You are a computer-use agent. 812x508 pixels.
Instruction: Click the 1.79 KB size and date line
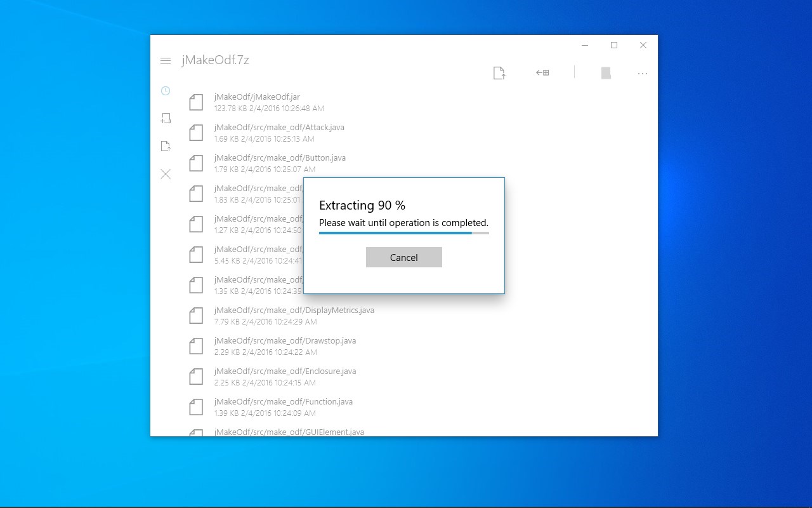tap(265, 170)
